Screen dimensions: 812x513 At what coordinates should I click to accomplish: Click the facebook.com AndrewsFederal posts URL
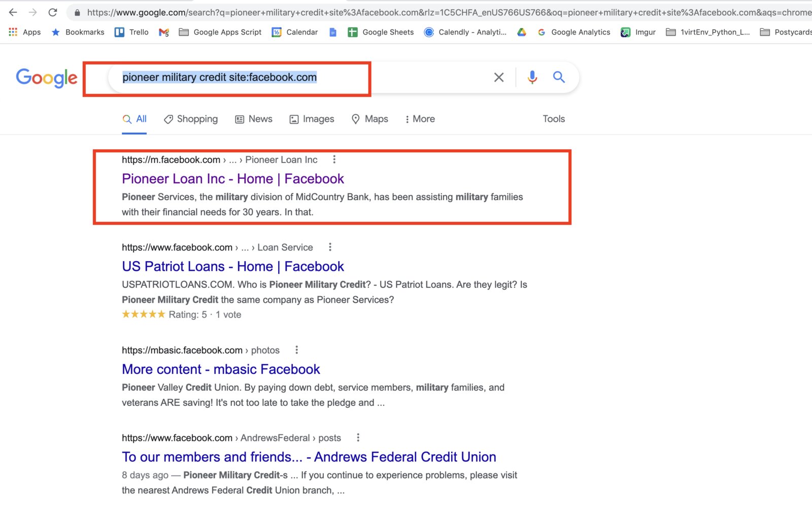pos(231,438)
